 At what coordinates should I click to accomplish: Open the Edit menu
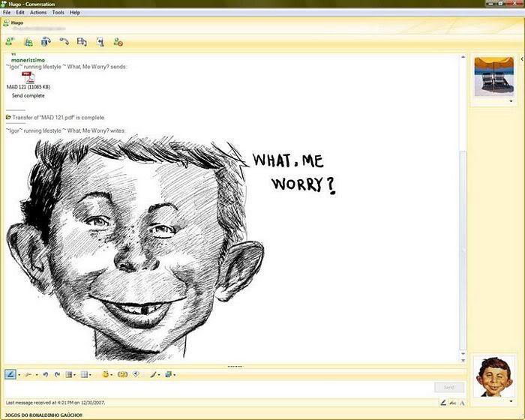pyautogui.click(x=20, y=13)
